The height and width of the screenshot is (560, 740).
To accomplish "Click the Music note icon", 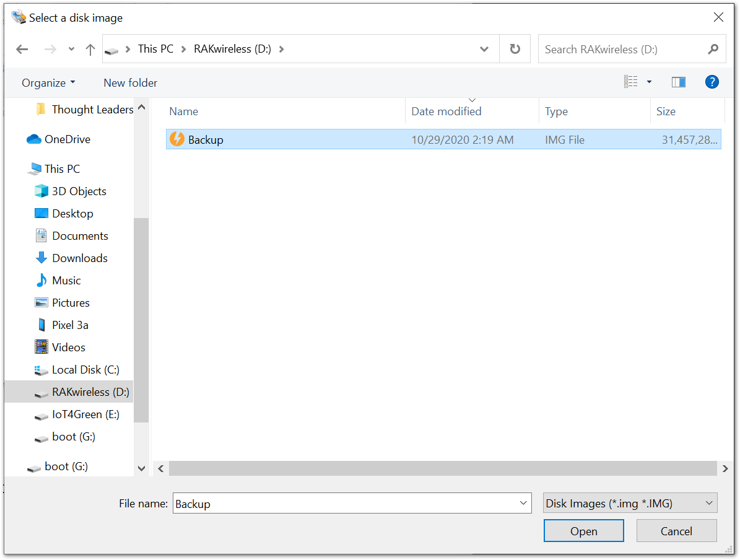I will pos(41,280).
